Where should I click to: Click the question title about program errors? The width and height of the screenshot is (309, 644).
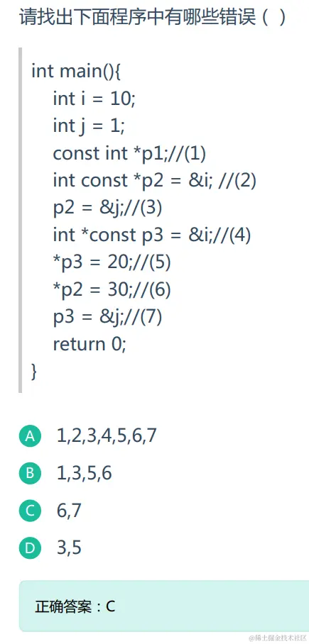click(153, 18)
